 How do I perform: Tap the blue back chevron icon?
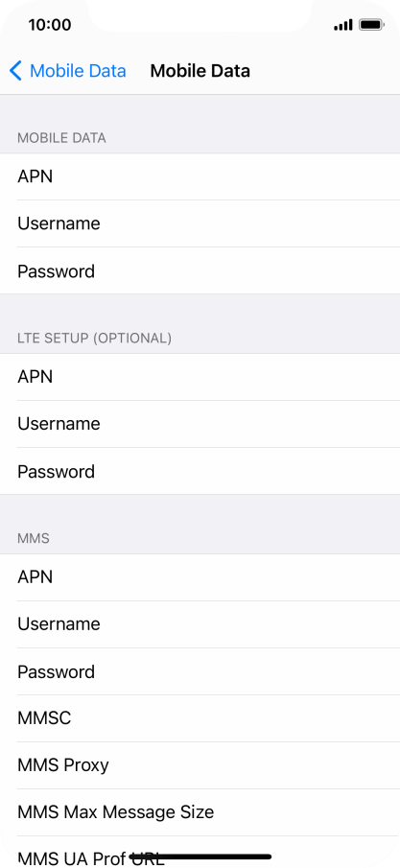[x=15, y=71]
